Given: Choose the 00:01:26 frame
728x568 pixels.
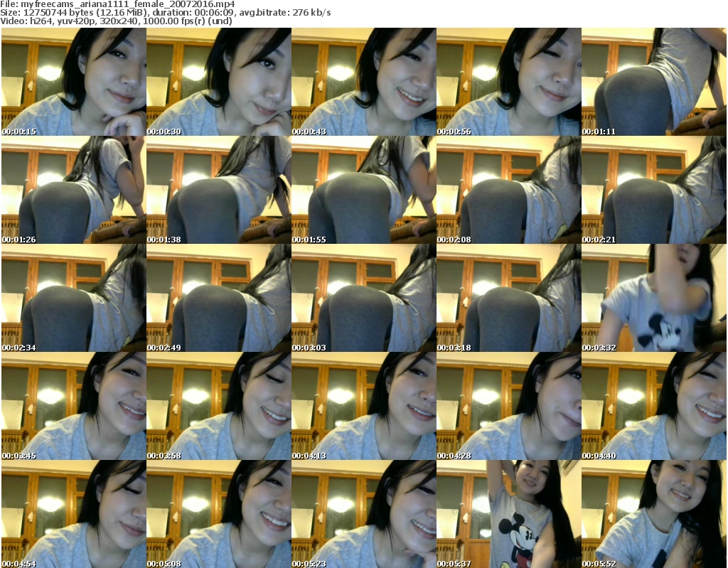Looking at the screenshot, I should [x=74, y=190].
